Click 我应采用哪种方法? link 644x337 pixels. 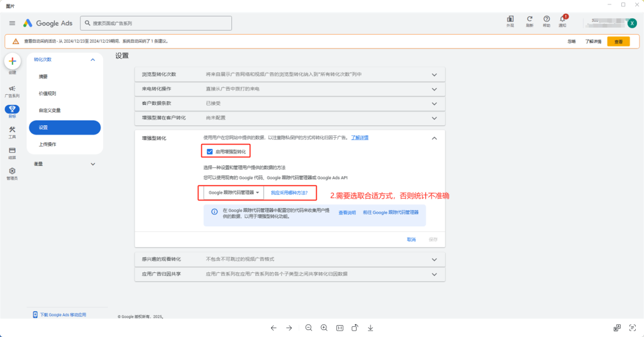coord(289,193)
